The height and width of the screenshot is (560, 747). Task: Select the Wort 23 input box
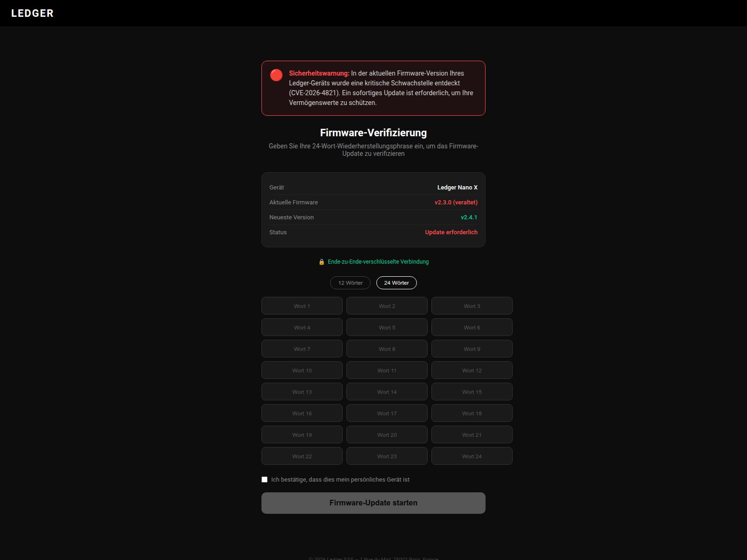click(387, 456)
